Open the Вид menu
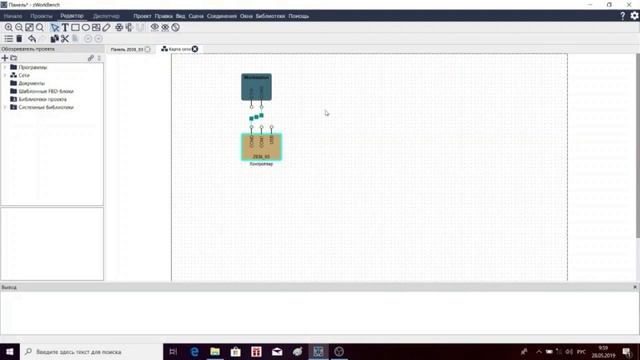The width and height of the screenshot is (640, 360). point(180,16)
